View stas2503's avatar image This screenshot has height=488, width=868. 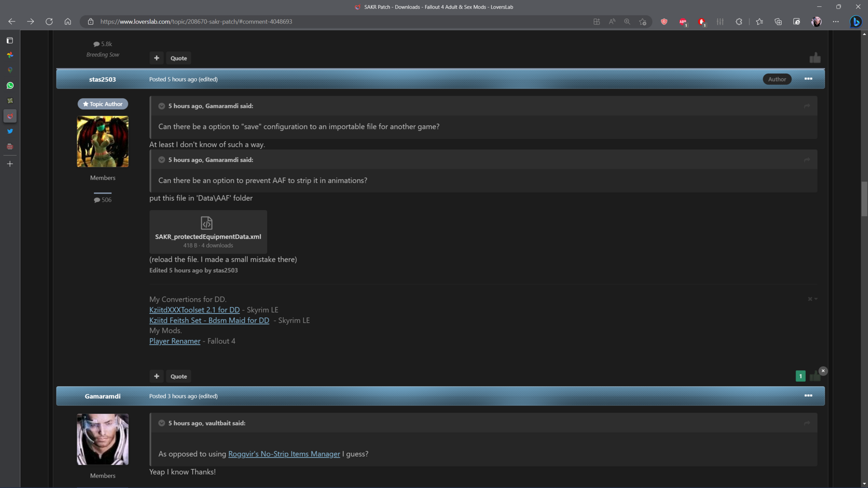point(103,141)
